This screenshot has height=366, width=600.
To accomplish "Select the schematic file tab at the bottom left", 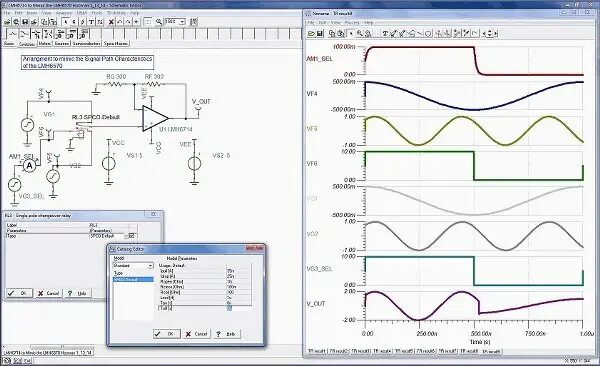I will coord(48,353).
